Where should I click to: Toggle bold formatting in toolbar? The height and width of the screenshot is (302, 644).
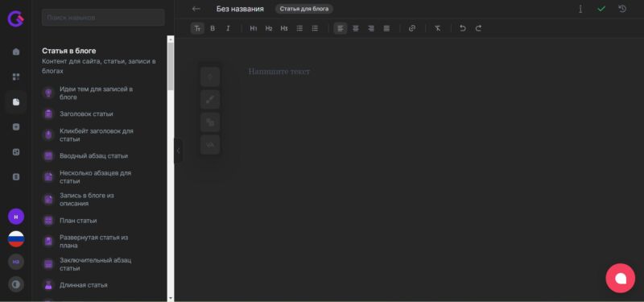tap(213, 28)
